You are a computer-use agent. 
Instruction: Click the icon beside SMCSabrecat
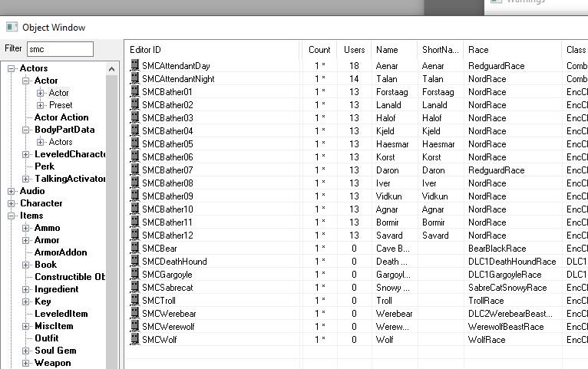(134, 287)
